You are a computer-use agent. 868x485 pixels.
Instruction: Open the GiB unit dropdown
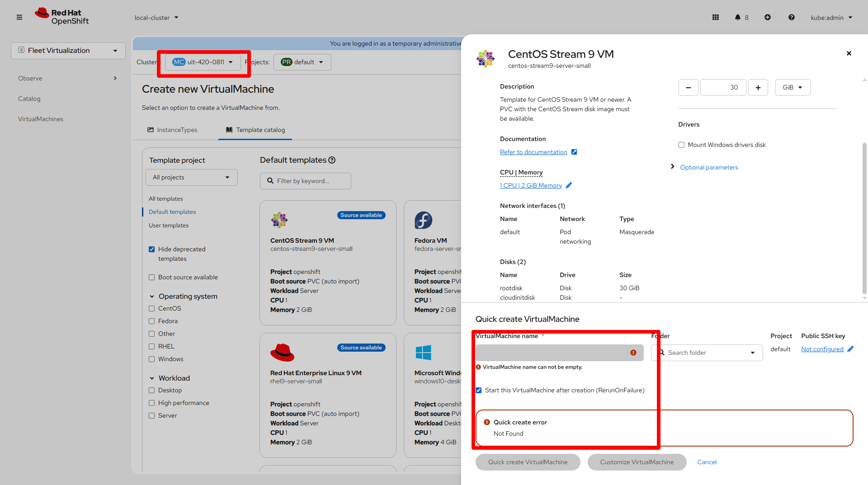coord(793,87)
